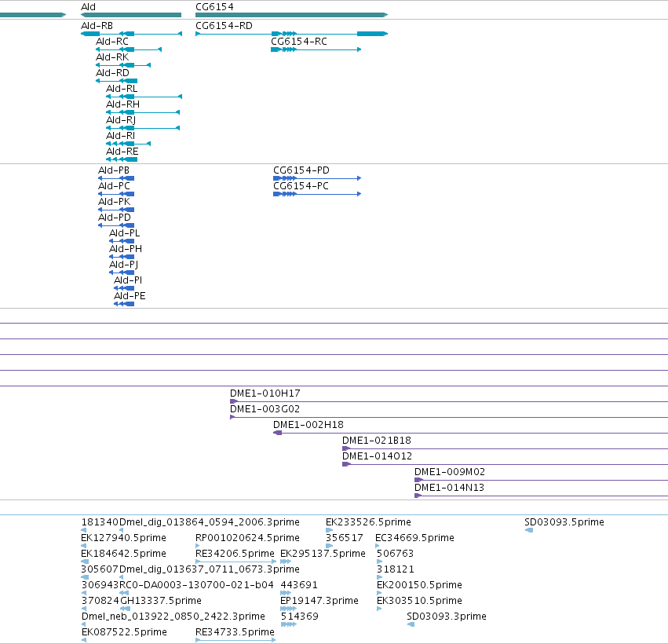Select the Ald-RL transcript label
This screenshot has height=644, width=668.
(122, 89)
